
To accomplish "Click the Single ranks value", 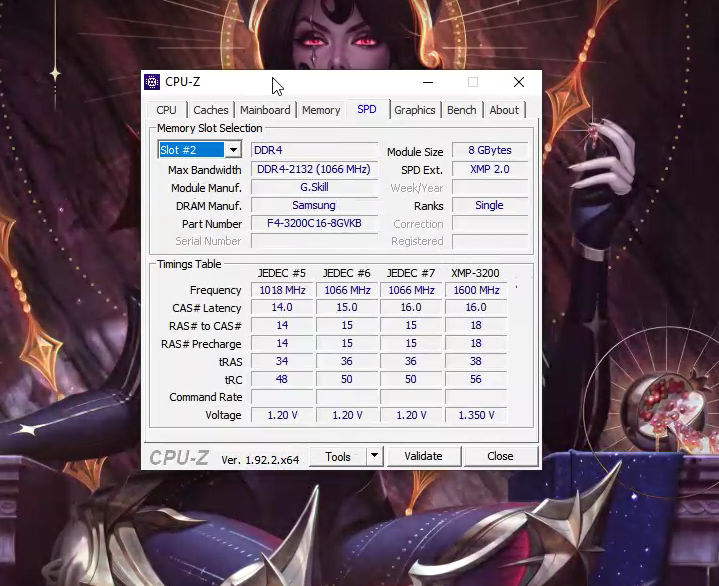I will point(490,205).
